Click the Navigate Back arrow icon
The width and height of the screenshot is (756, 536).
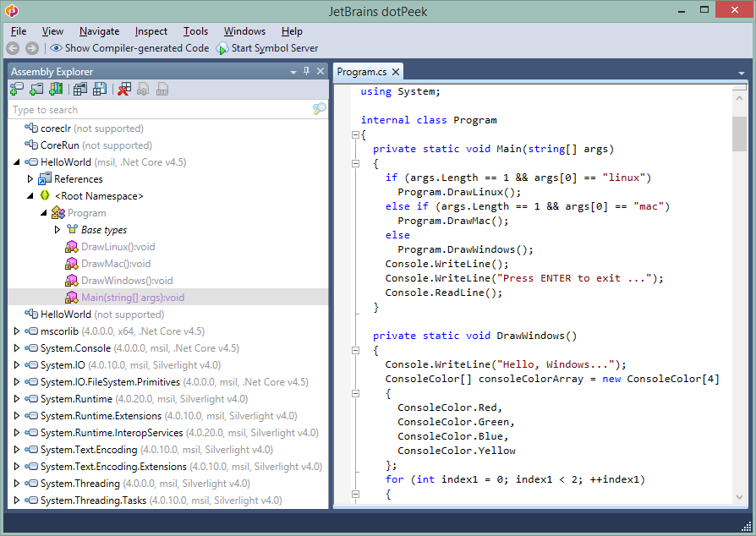click(x=13, y=48)
